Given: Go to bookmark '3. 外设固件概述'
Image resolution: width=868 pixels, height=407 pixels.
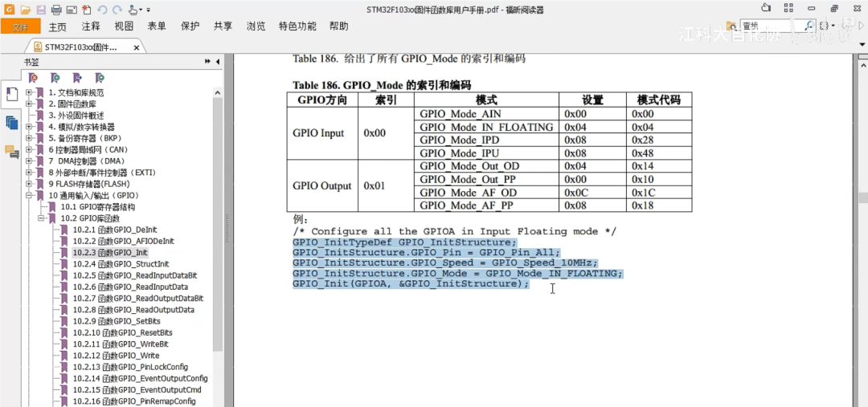Looking at the screenshot, I should pyautogui.click(x=76, y=116).
